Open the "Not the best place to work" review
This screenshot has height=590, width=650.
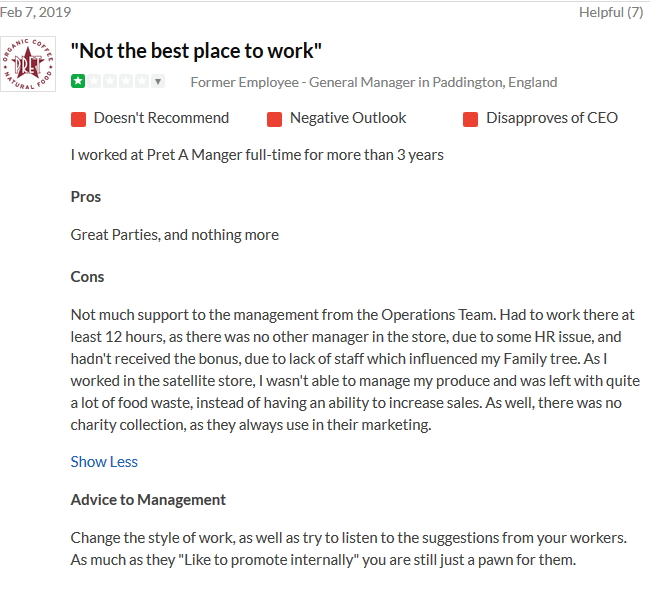(x=197, y=50)
